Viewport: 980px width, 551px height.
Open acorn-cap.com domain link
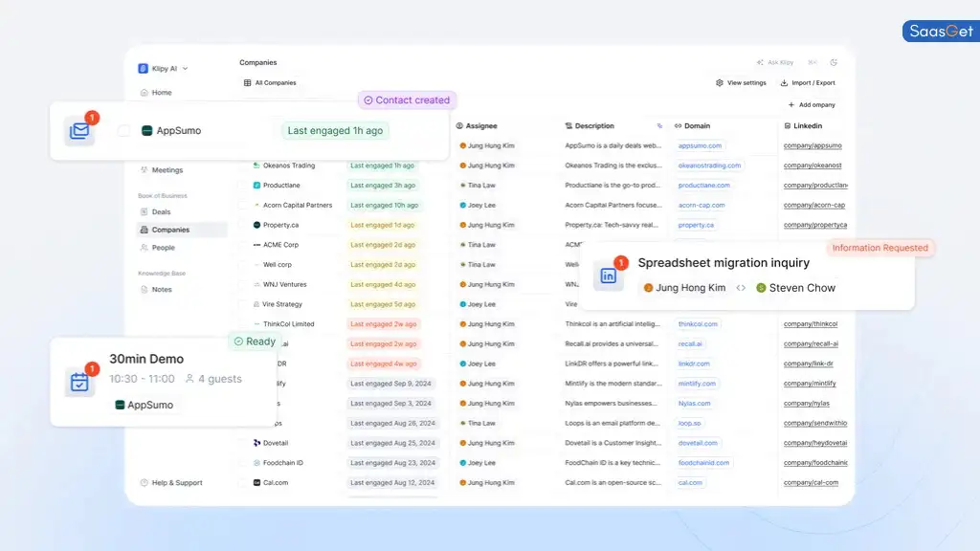[702, 205]
